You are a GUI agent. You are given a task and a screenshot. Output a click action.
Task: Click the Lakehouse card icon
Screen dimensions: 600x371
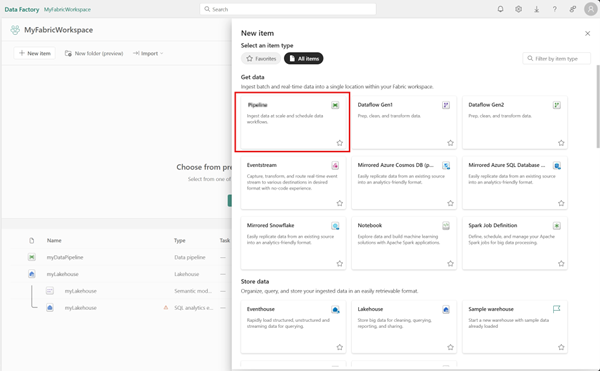click(446, 309)
